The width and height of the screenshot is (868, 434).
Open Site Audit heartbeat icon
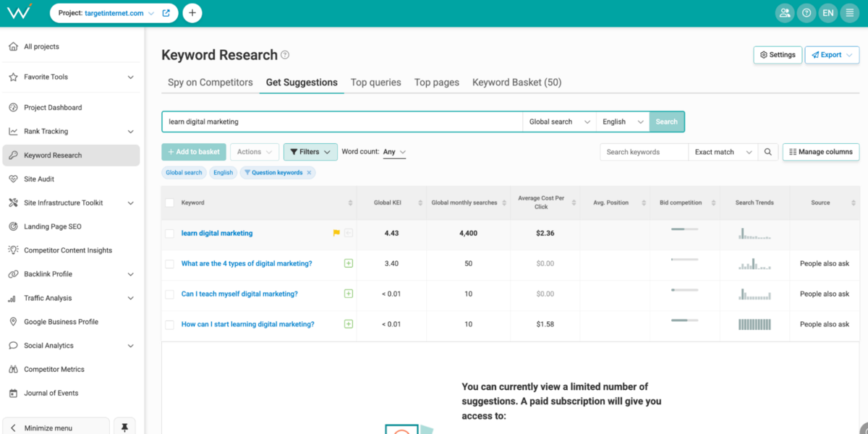[x=13, y=179]
